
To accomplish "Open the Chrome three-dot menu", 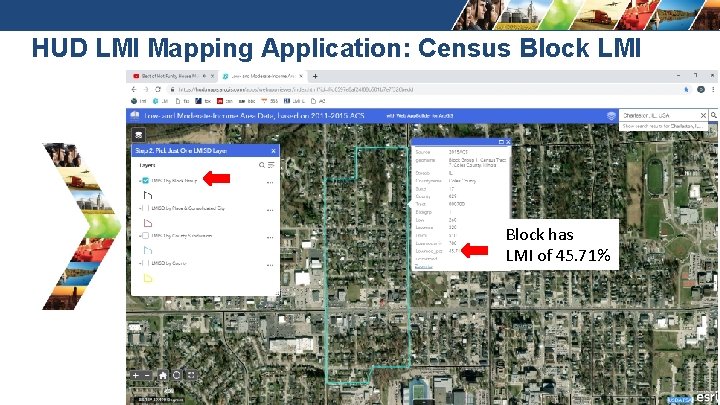I will pos(713,90).
